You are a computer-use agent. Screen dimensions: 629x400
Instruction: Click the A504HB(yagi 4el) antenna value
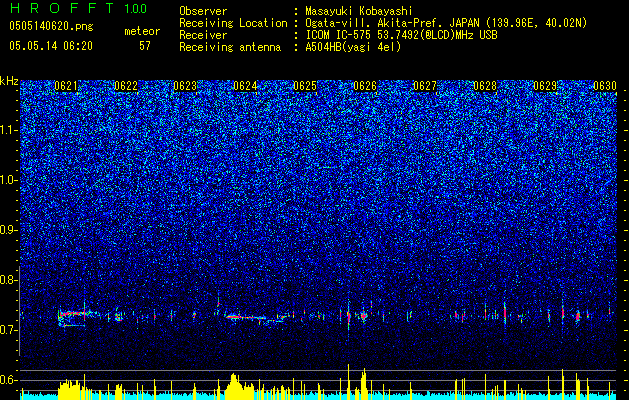[353, 47]
